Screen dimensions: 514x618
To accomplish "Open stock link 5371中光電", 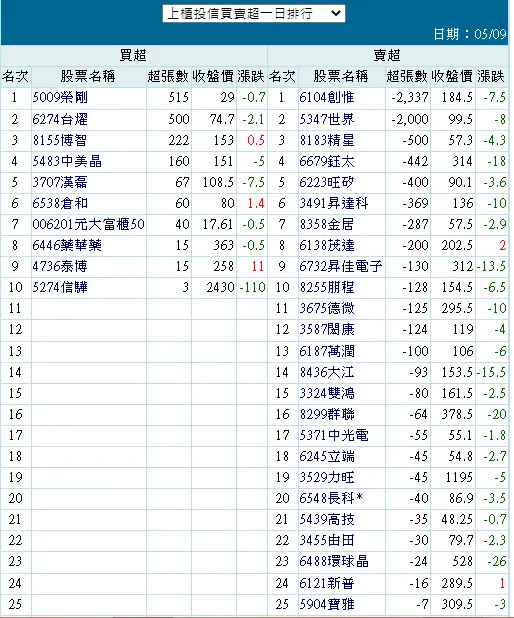I will click(334, 435).
